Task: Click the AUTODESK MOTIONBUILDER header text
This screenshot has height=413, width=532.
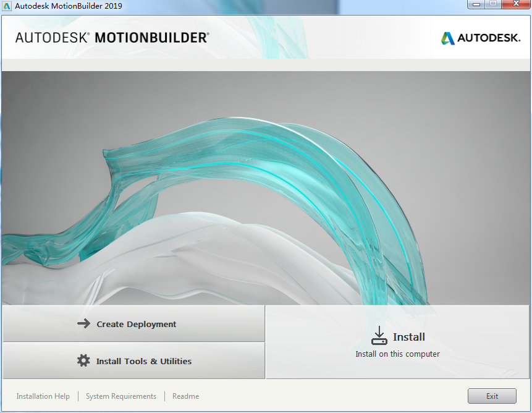Action: pos(112,38)
